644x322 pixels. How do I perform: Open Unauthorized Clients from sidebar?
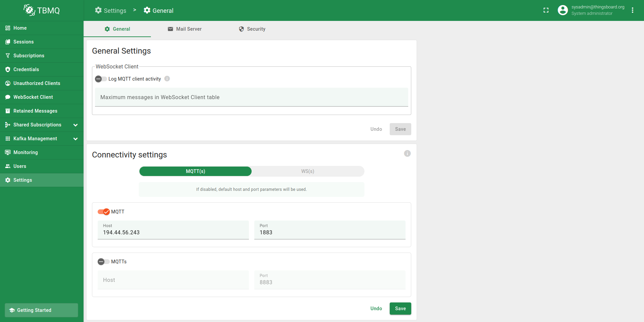point(37,83)
